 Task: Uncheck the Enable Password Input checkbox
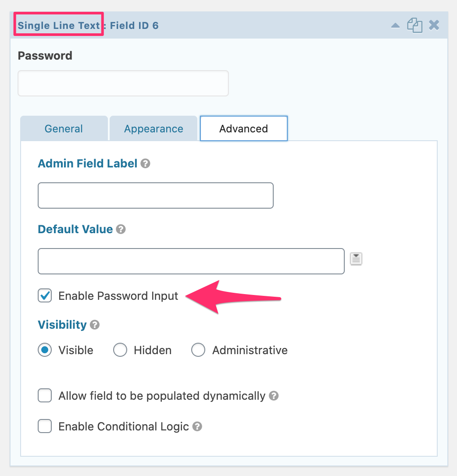[x=45, y=296]
